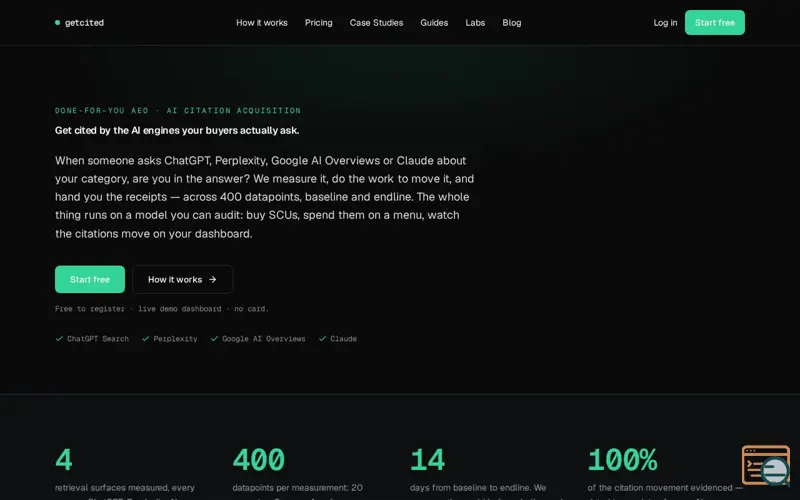This screenshot has width=800, height=500.
Task: Click the Perplexity checkmark icon
Action: (145, 338)
